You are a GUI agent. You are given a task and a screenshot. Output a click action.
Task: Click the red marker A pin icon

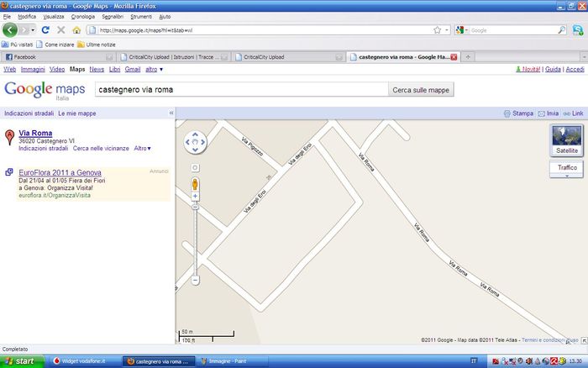click(10, 137)
